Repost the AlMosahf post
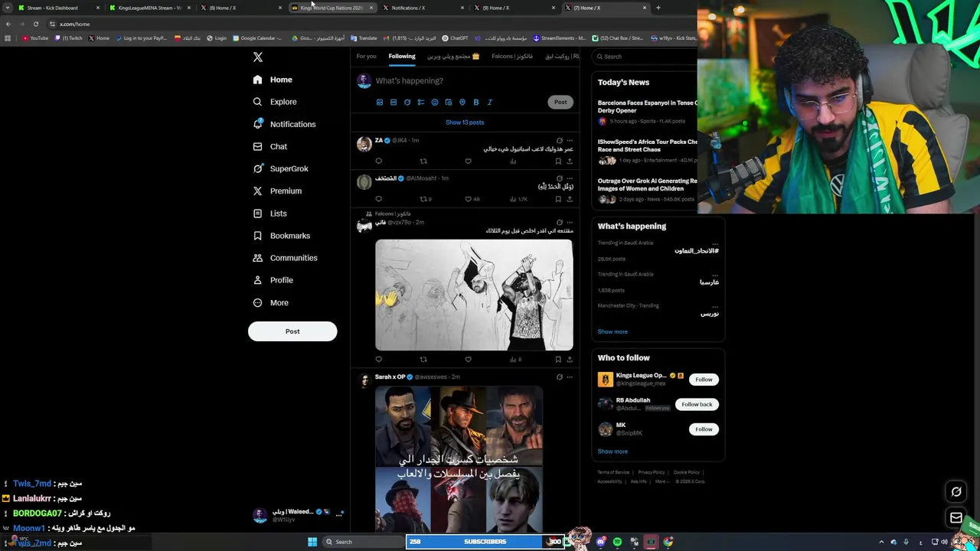 423,199
